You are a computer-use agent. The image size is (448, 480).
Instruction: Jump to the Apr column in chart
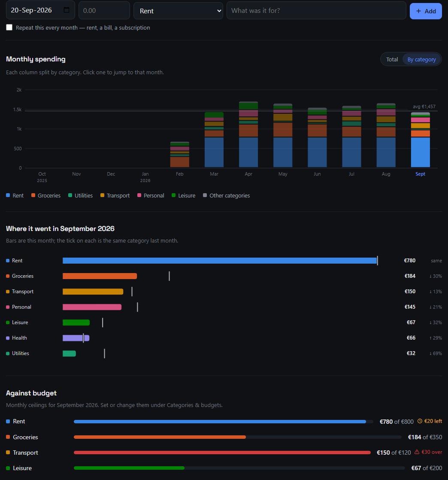click(x=248, y=134)
